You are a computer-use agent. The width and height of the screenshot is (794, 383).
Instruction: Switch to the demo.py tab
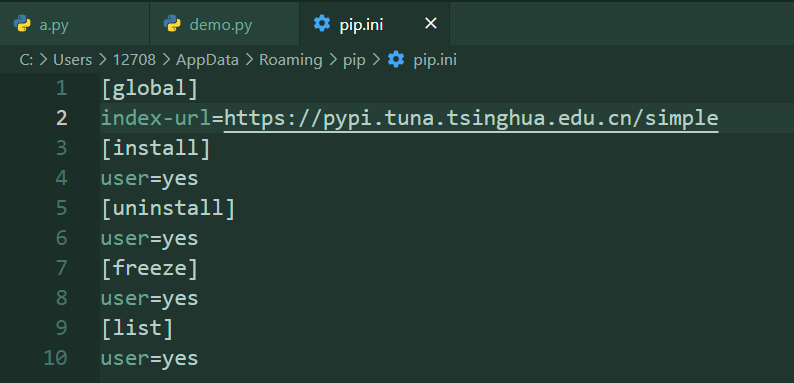224,23
